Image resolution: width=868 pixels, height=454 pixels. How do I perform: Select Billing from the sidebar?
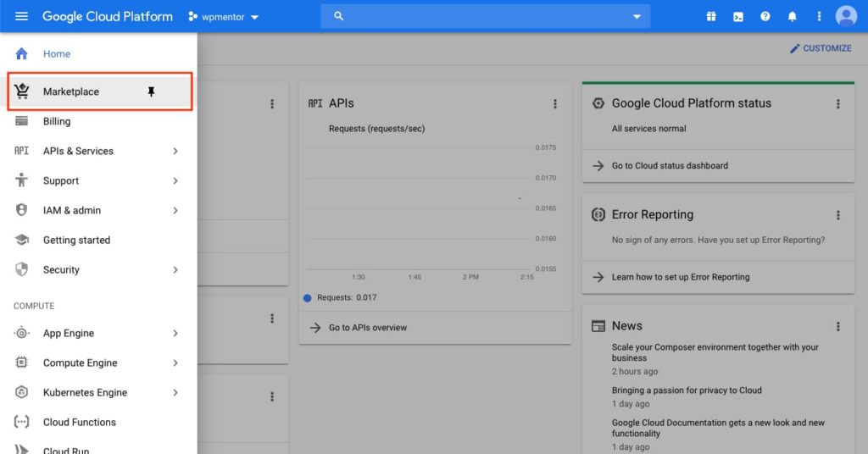coord(57,121)
